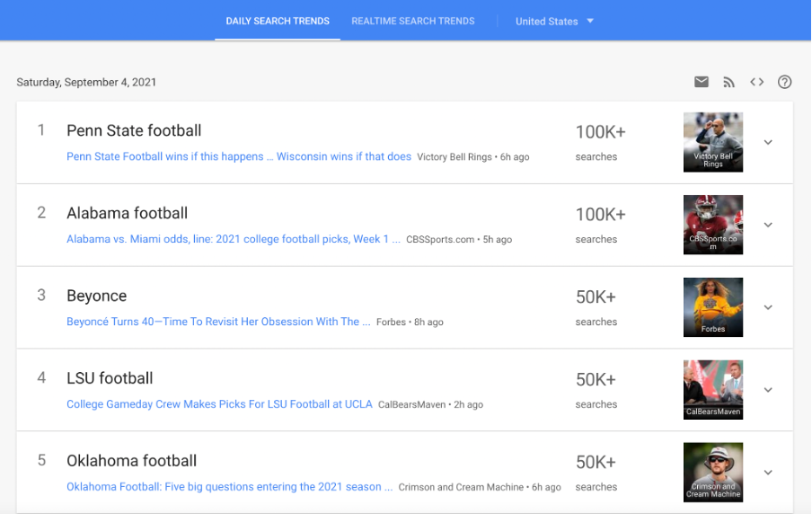The width and height of the screenshot is (812, 514).
Task: Open the United States country dropdown
Action: tap(554, 22)
